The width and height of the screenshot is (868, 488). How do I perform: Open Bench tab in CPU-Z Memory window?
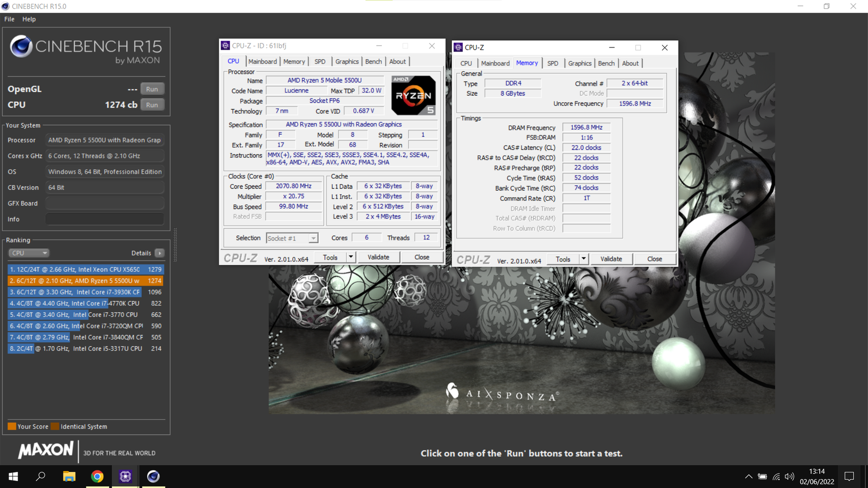point(606,63)
